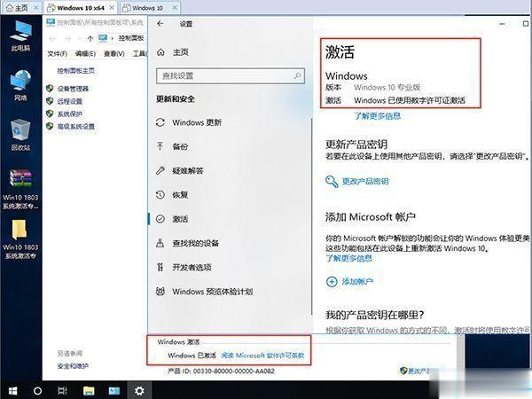
Task: Open Windows 更新 in sidebar
Action: [x=189, y=122]
